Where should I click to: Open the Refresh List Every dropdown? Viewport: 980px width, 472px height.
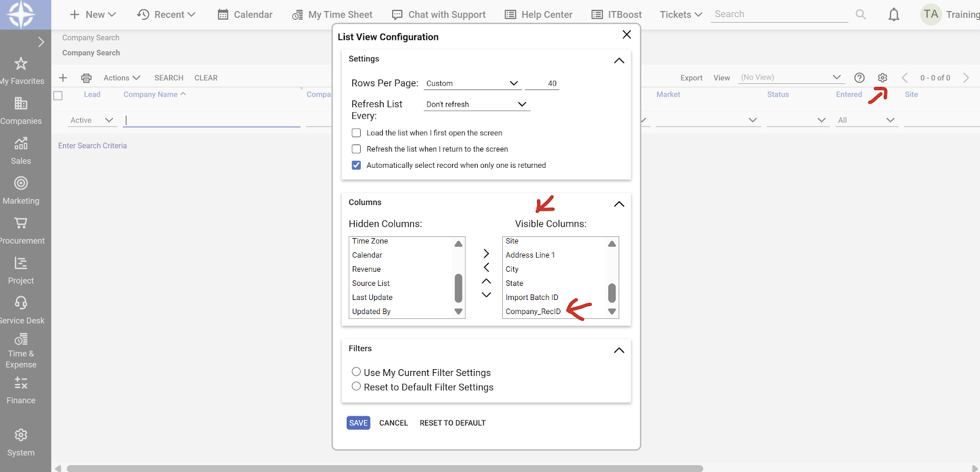click(x=476, y=104)
